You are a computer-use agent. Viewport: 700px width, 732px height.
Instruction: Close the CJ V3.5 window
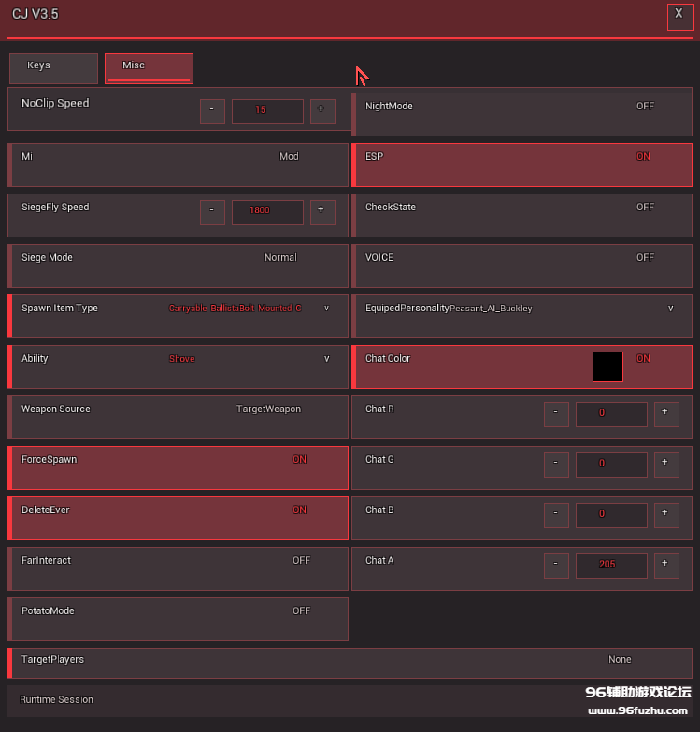(x=680, y=17)
